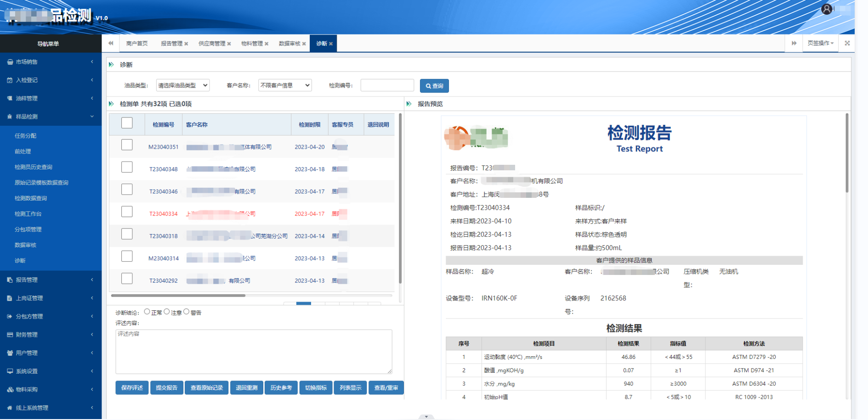The image size is (868, 420).
Task: Check the row T23040348 checkbox
Action: click(127, 167)
